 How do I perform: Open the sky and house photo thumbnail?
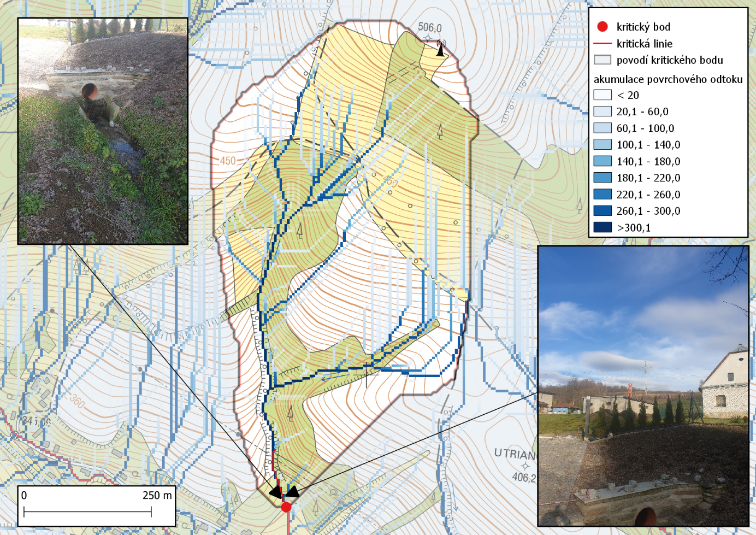pyautogui.click(x=643, y=386)
